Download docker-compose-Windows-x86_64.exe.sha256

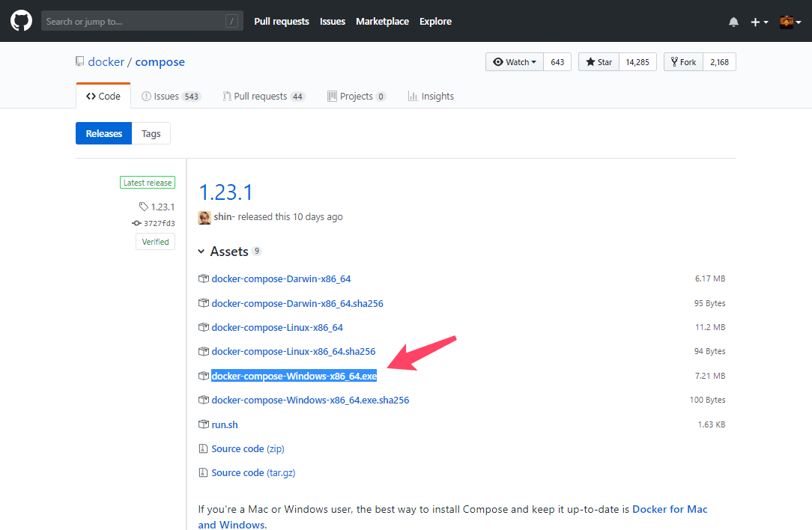(310, 400)
